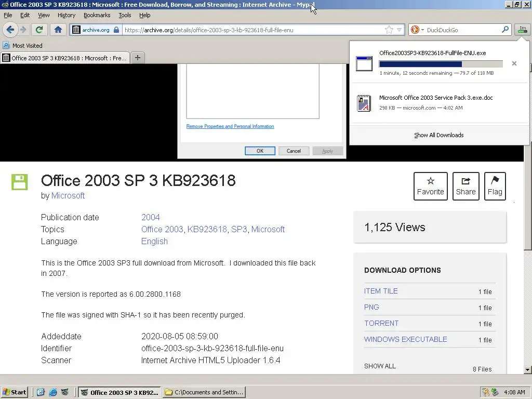532x399 pixels.
Task: Open the Help menu
Action: (144, 15)
